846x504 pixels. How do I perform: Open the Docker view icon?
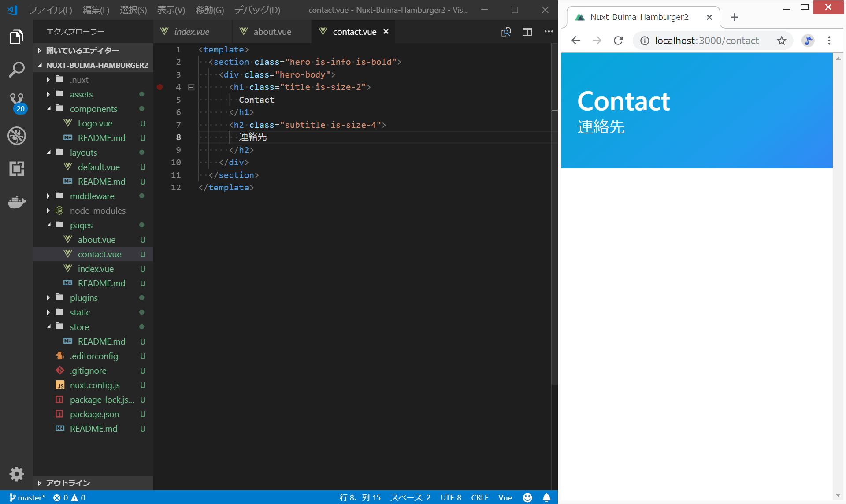coord(16,202)
